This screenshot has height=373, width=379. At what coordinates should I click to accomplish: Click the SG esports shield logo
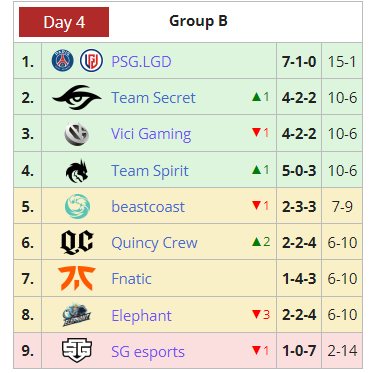click(77, 350)
